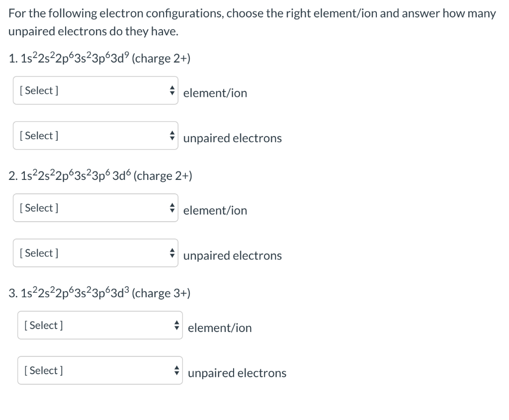Click the arrow icon on question 2 unpaired electrons selector
Screen dimensions: 509x420
172,252
